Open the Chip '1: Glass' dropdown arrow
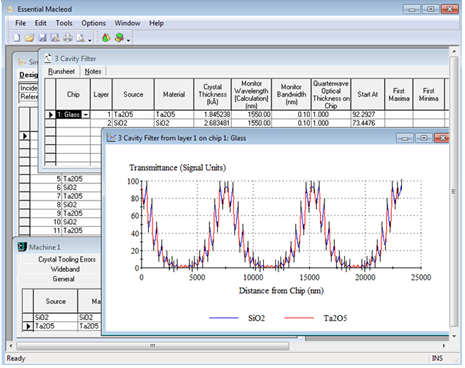The image size is (465, 368). 86,115
